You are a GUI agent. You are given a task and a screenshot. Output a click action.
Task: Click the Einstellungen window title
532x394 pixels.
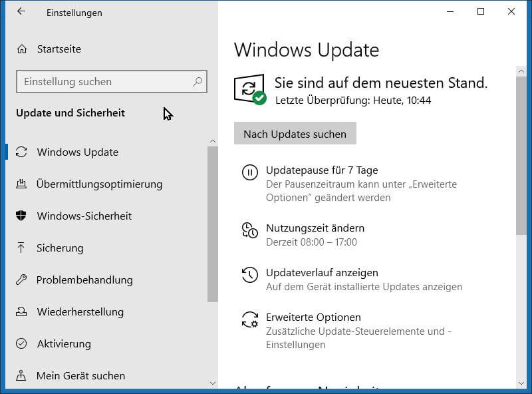point(74,13)
